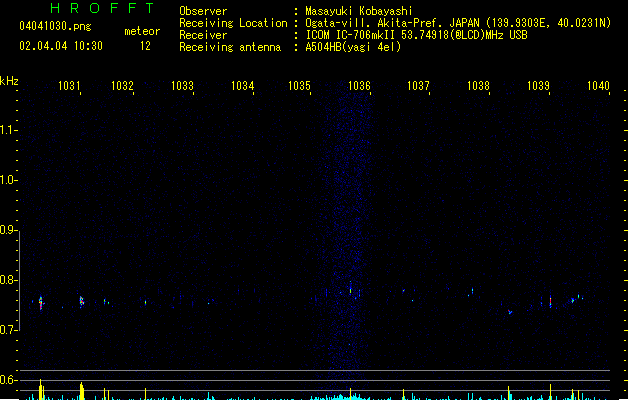
Task: Click the Receiving antenna label
Action: point(230,47)
